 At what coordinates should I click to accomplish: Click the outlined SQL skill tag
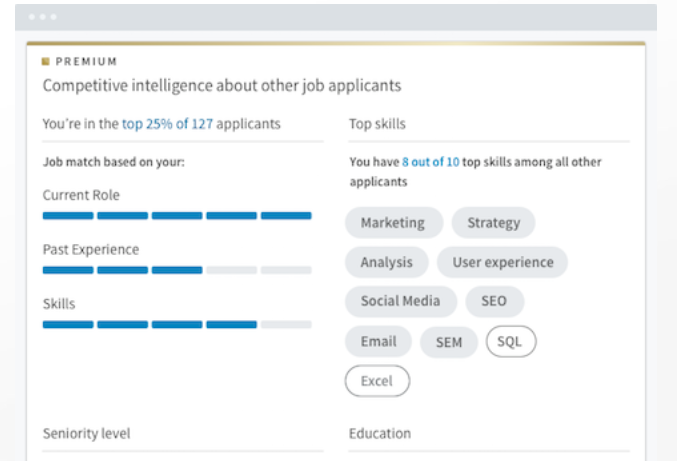pos(510,342)
